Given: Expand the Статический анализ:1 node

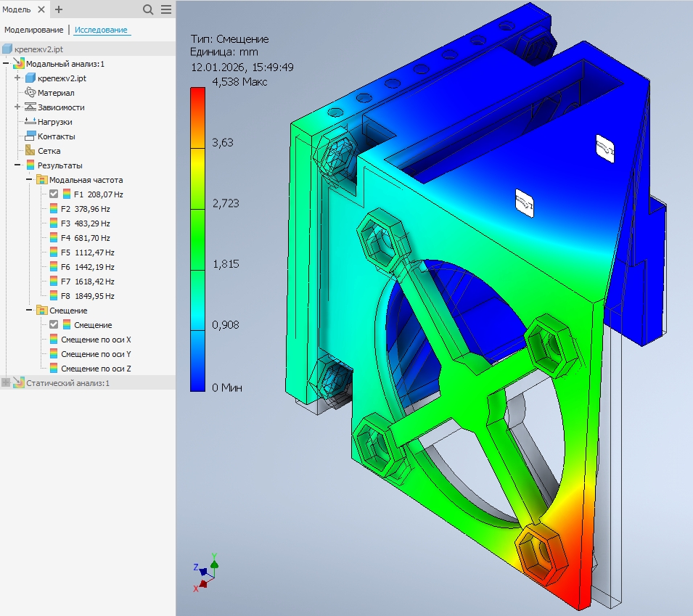Looking at the screenshot, I should [6, 382].
